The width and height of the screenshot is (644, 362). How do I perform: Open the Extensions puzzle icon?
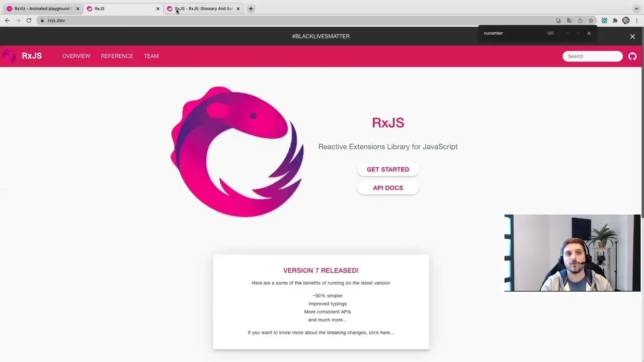(615, 21)
